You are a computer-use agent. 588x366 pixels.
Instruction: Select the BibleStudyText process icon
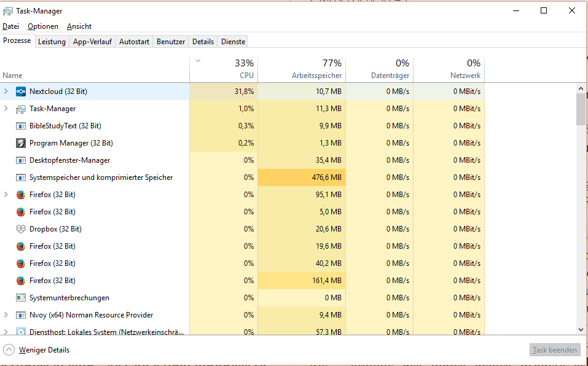click(x=21, y=126)
